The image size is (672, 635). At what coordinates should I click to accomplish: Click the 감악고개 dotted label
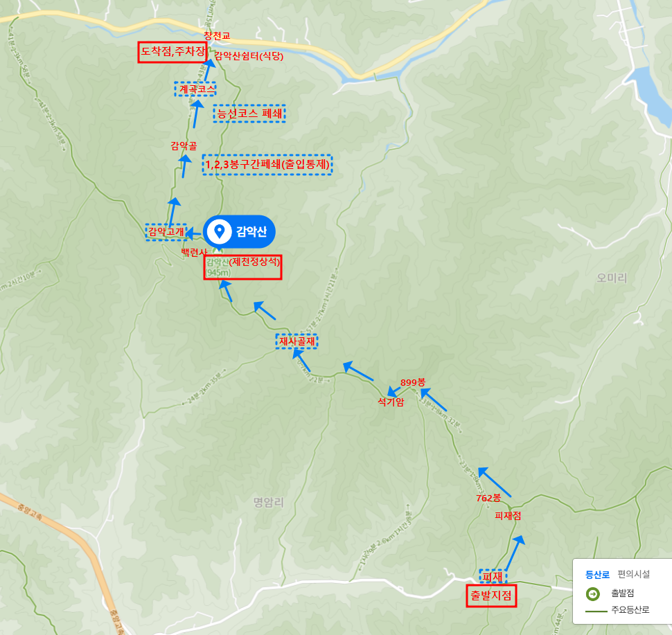click(166, 232)
